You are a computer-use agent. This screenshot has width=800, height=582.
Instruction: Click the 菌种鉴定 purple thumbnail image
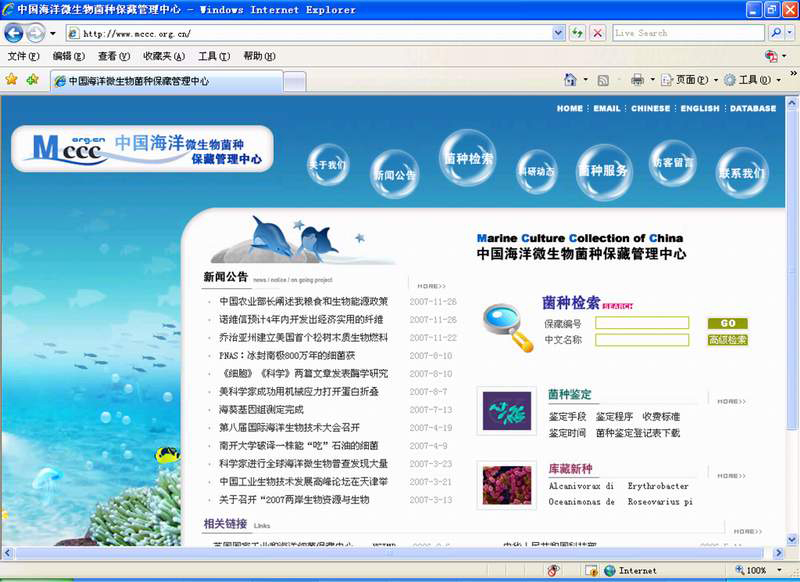[x=507, y=411]
